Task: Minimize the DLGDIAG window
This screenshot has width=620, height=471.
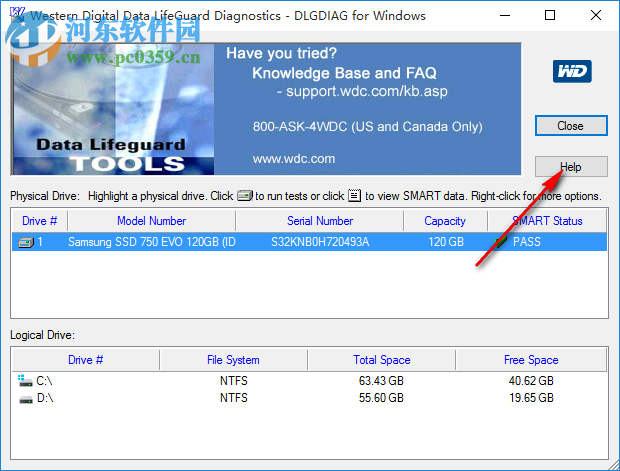Action: [x=505, y=15]
